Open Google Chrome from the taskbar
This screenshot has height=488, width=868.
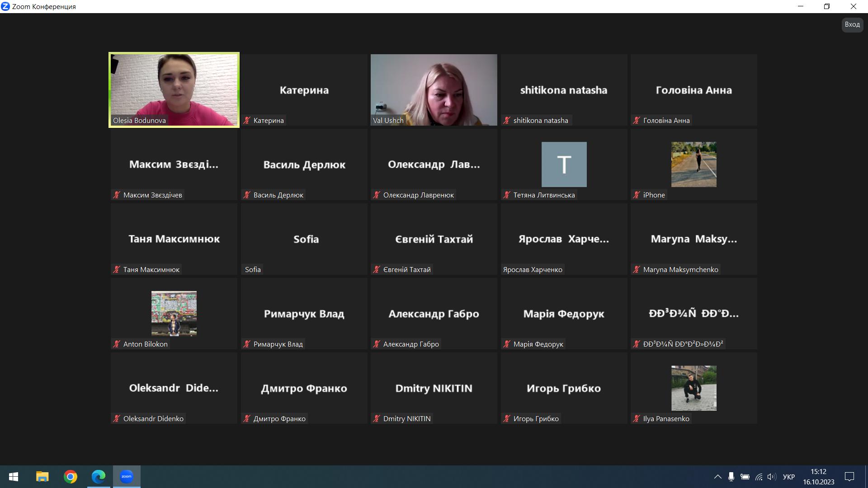click(x=70, y=477)
